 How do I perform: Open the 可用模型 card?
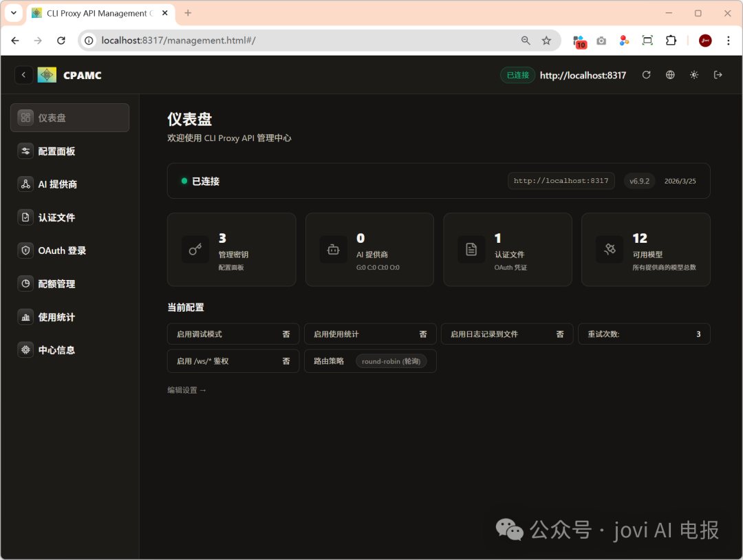click(646, 249)
